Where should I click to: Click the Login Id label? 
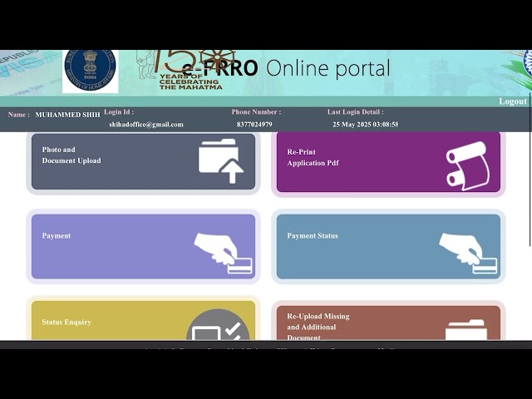119,112
